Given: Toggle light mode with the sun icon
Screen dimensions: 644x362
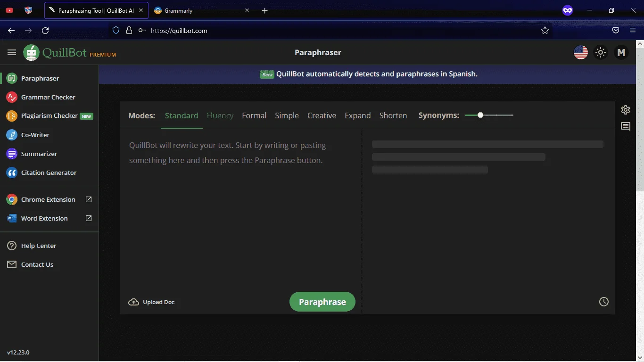Looking at the screenshot, I should pyautogui.click(x=601, y=52).
